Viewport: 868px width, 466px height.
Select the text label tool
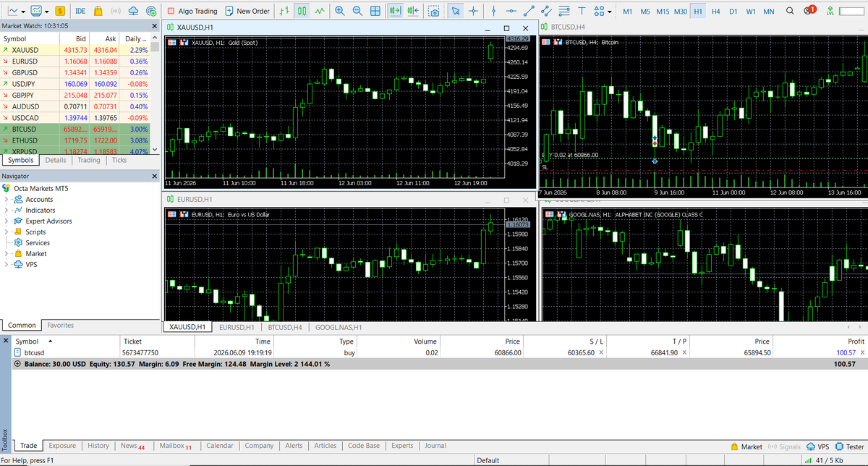pyautogui.click(x=582, y=11)
